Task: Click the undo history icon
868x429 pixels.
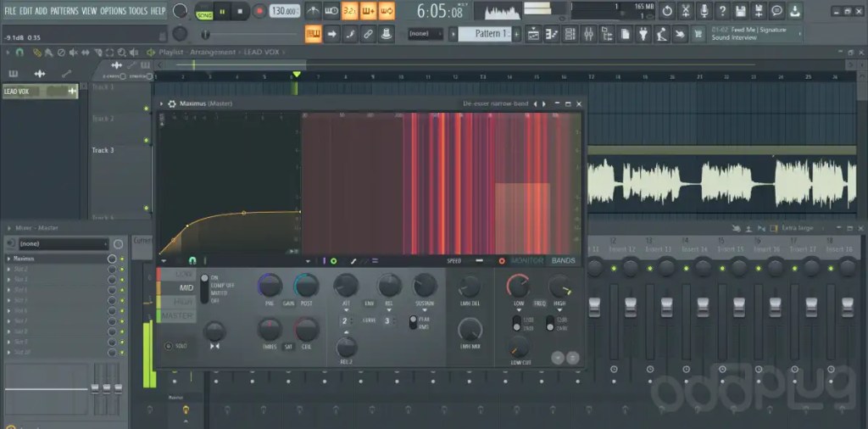Action: [667, 10]
